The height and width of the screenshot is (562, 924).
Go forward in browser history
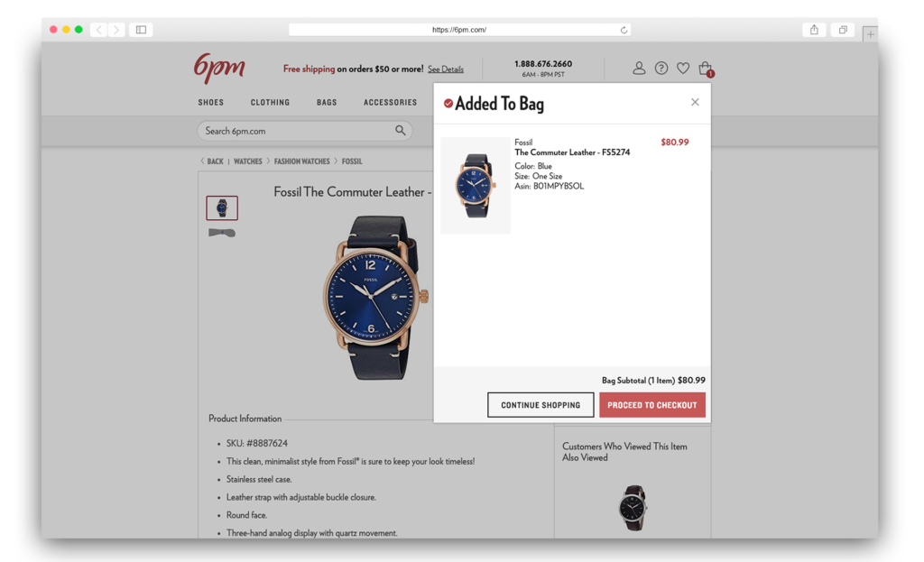click(x=116, y=30)
